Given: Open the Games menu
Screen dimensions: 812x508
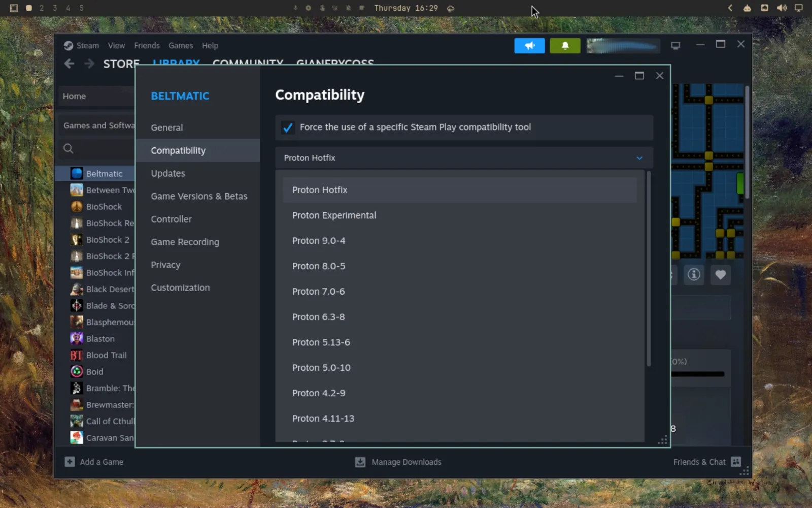Looking at the screenshot, I should [x=181, y=46].
